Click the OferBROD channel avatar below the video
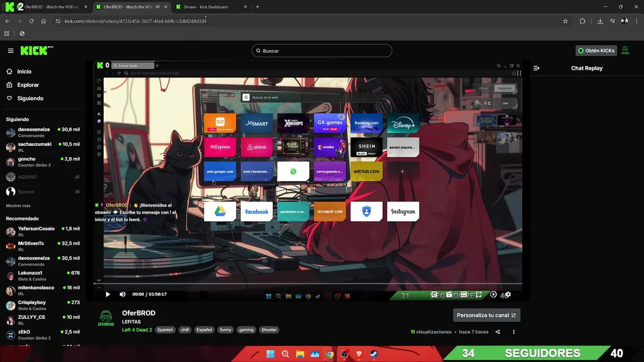The width and height of the screenshot is (644, 362). (x=106, y=319)
